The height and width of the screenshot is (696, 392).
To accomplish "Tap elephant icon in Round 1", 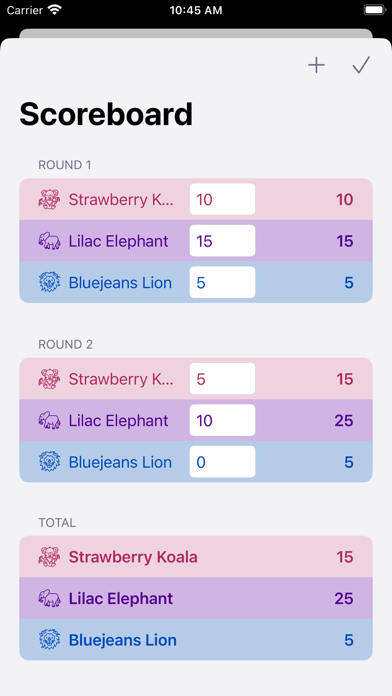I will 49,241.
